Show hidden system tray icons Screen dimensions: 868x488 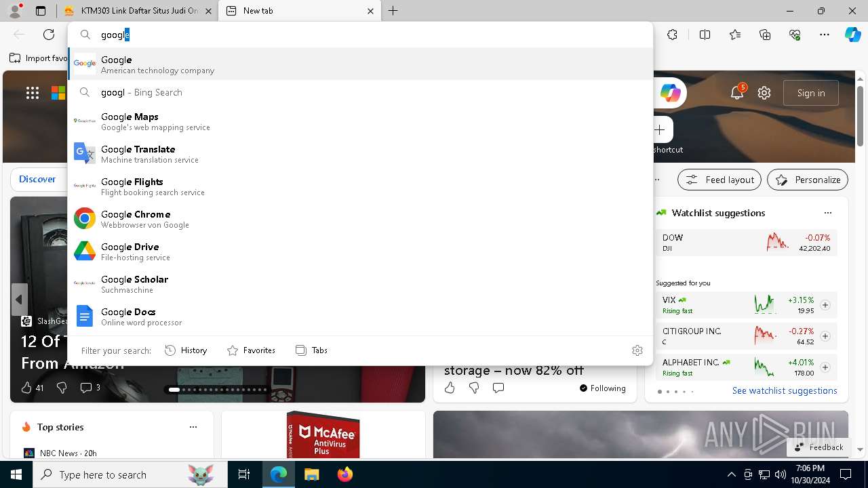point(731,474)
